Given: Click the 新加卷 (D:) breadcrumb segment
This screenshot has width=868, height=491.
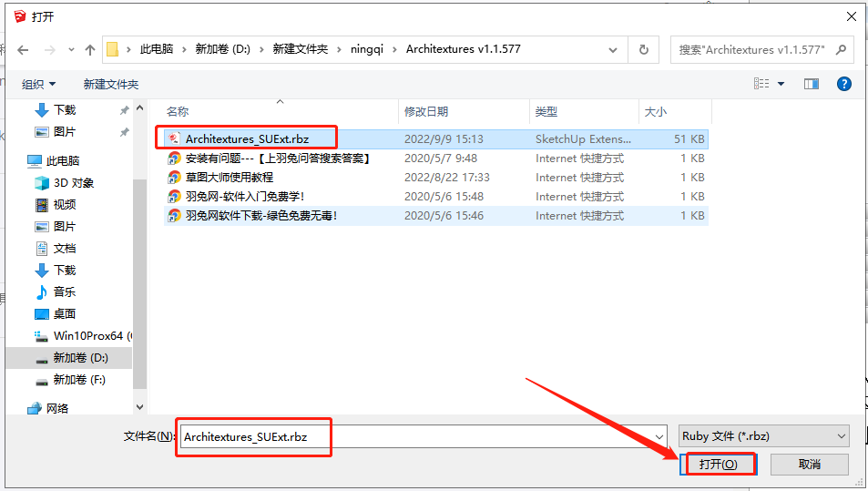Looking at the screenshot, I should click(x=222, y=49).
